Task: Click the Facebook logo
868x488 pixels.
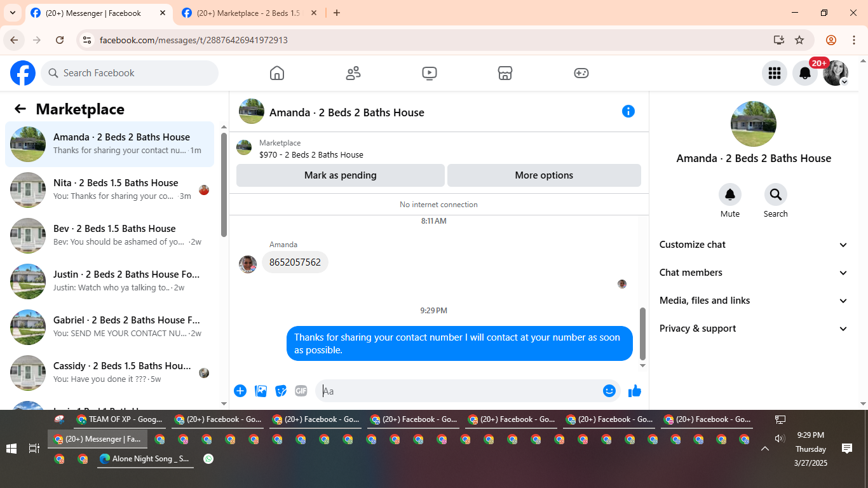Action: click(x=23, y=73)
